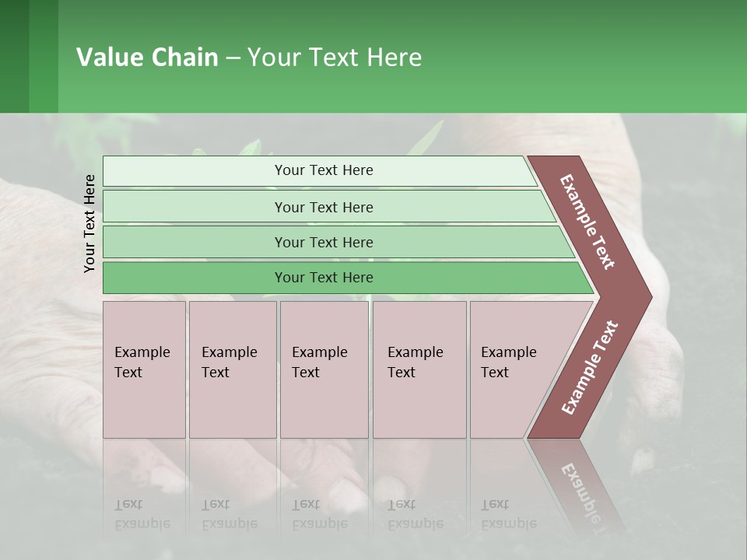Click the lighter green vertical strip in header

tap(44, 56)
